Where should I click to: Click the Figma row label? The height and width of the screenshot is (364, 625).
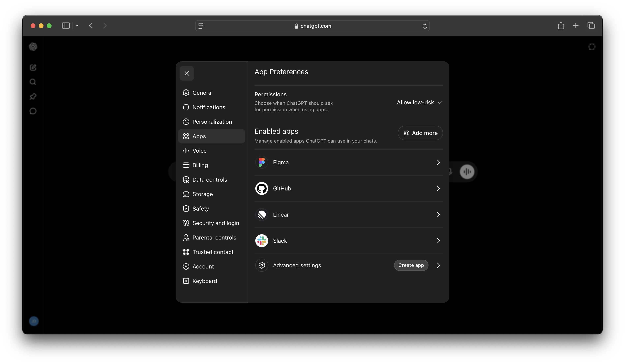281,162
